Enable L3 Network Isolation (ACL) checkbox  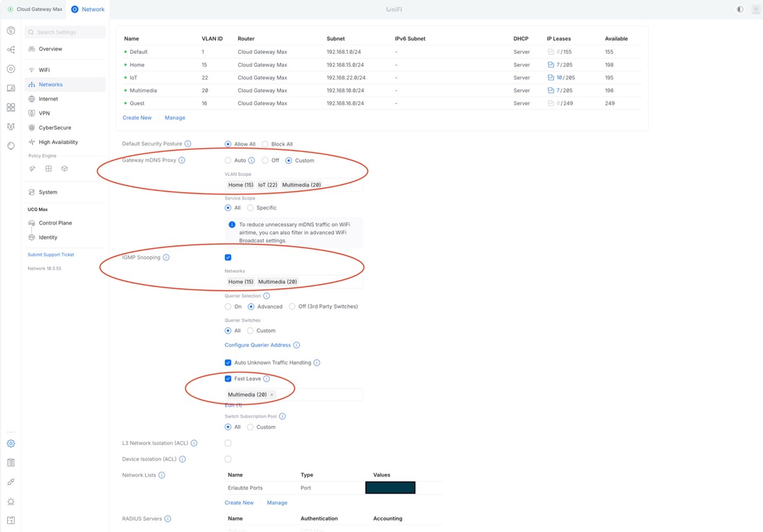[228, 443]
